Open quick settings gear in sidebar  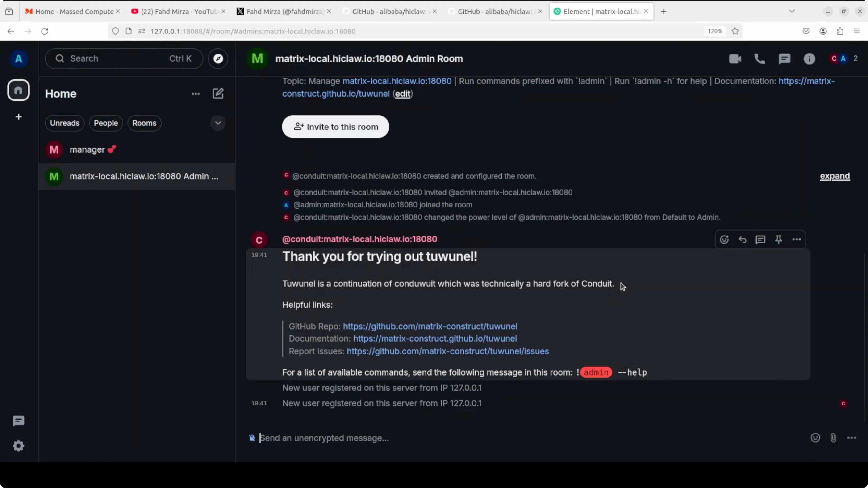tap(19, 446)
